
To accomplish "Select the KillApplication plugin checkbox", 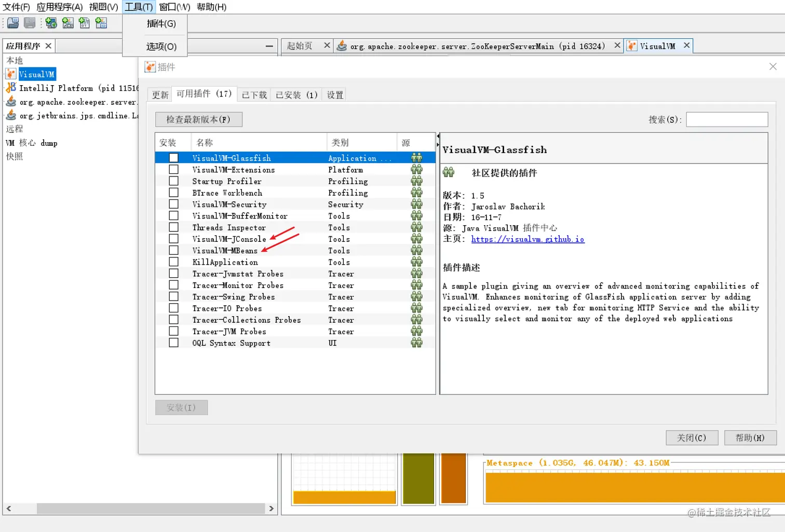I will (x=173, y=262).
